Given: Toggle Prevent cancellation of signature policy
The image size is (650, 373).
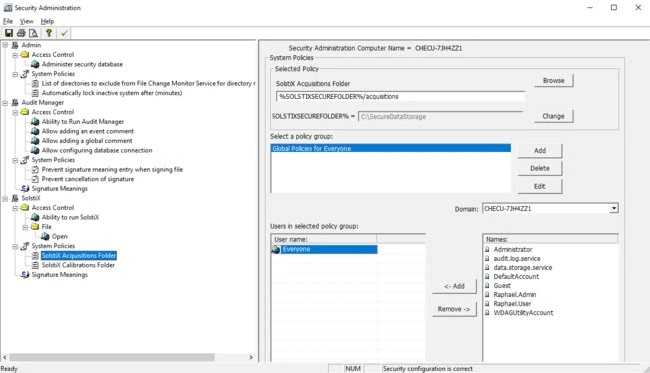Looking at the screenshot, I should click(35, 179).
